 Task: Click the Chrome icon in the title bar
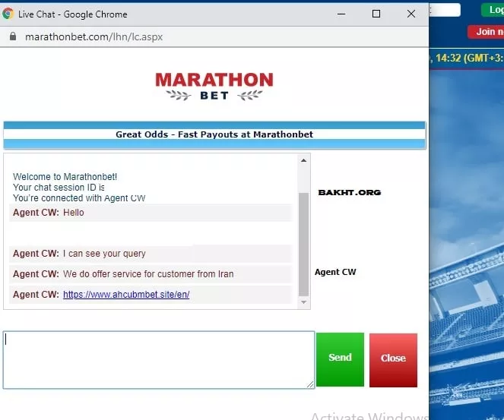coord(8,14)
